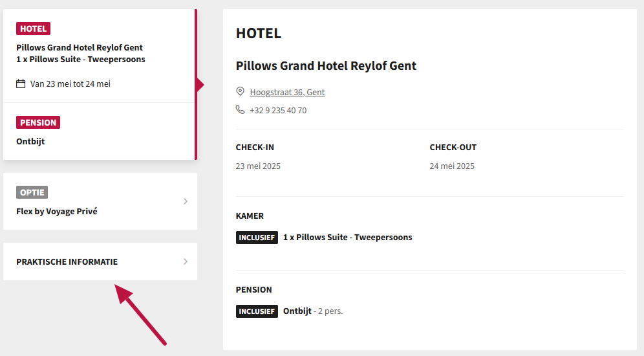Screen dimensions: 644x356
Task: Expand the Praktische Informatie chevron
Action: click(x=186, y=261)
